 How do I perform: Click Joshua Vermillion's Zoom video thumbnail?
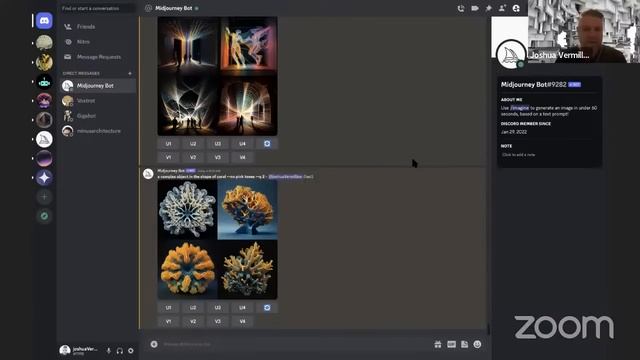pos(584,31)
